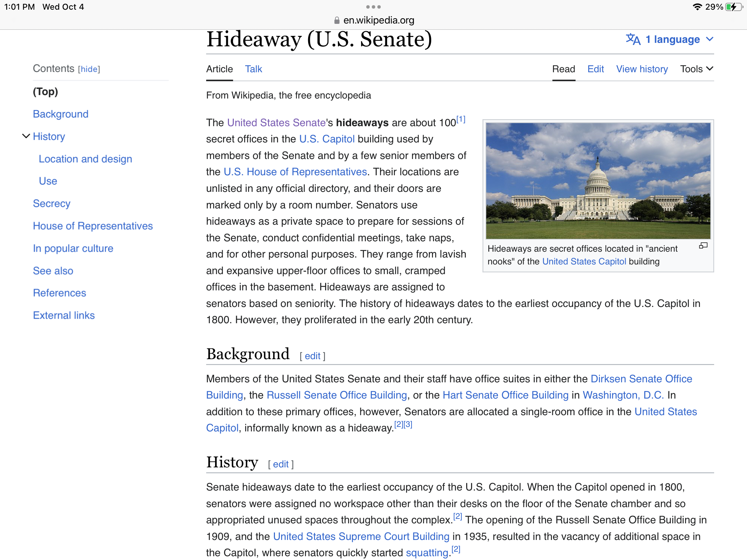Tap citation [3] in Background paragraph
This screenshot has height=560, width=747.
(408, 424)
